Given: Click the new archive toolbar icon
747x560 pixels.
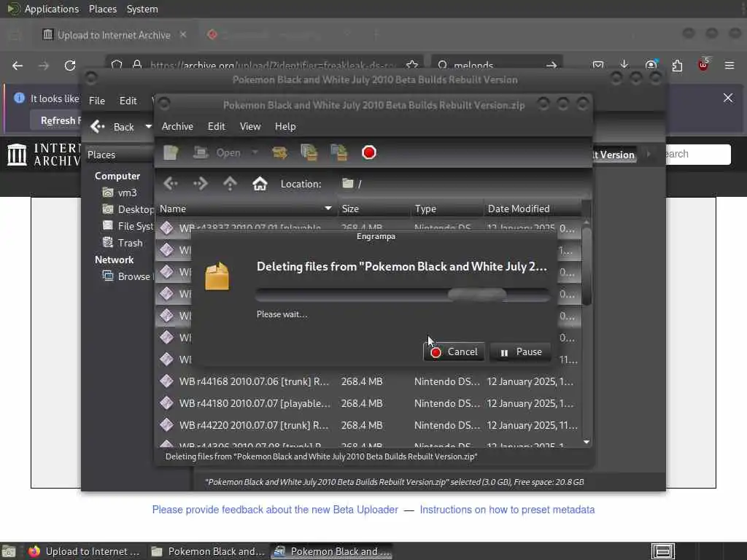Looking at the screenshot, I should point(171,153).
